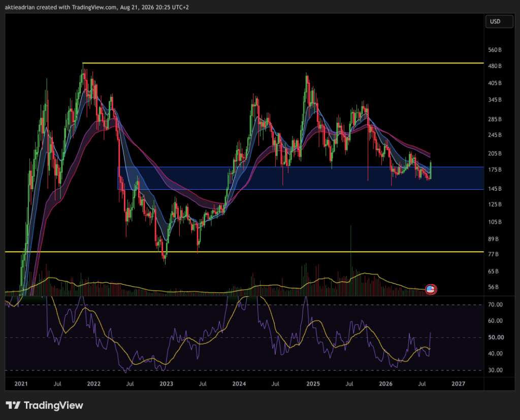The height and width of the screenshot is (420, 520).
Task: Click the 105 B price axis label
Action: tap(495, 222)
